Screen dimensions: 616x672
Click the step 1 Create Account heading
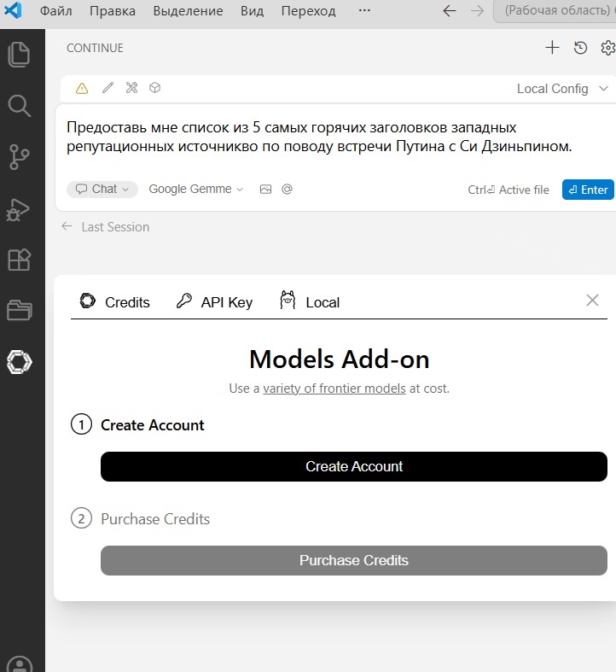pos(153,424)
